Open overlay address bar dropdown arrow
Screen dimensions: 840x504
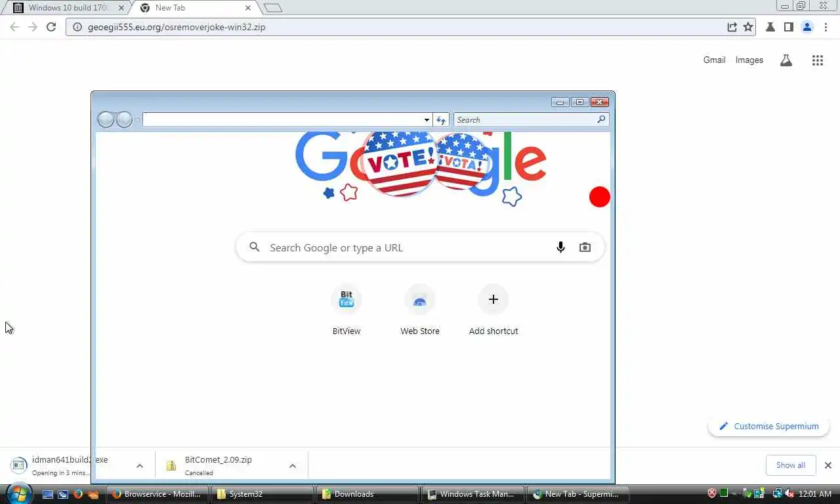point(427,119)
